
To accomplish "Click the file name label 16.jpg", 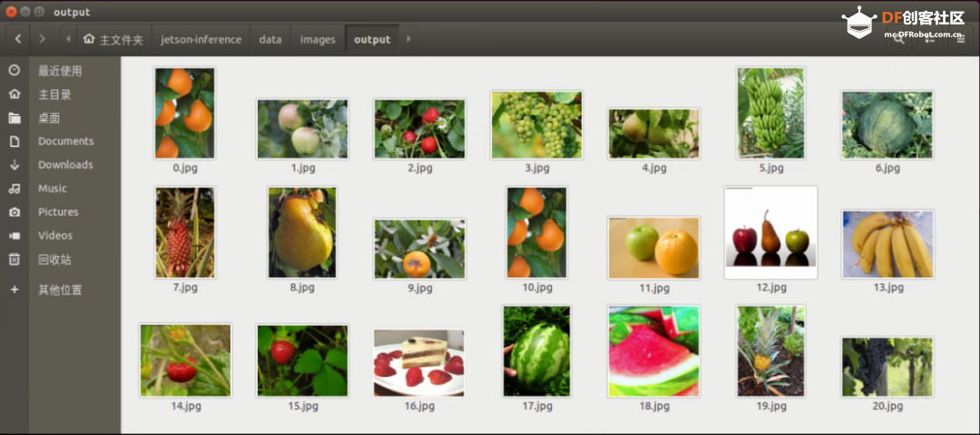I will [x=419, y=406].
